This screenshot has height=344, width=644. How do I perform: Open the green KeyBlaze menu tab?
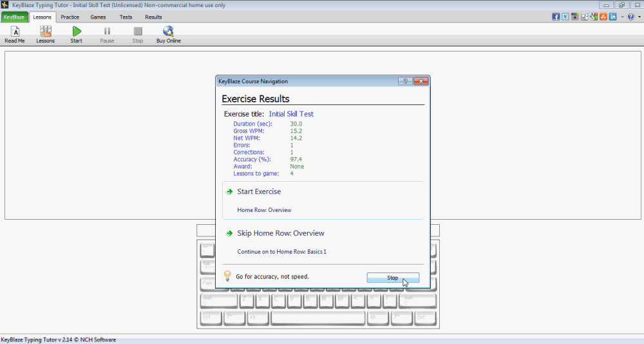[14, 17]
